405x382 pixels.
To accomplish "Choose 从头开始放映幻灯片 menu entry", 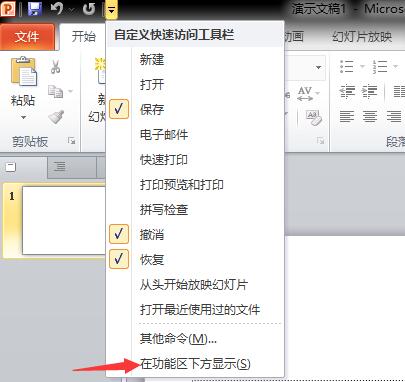I will point(195,285).
